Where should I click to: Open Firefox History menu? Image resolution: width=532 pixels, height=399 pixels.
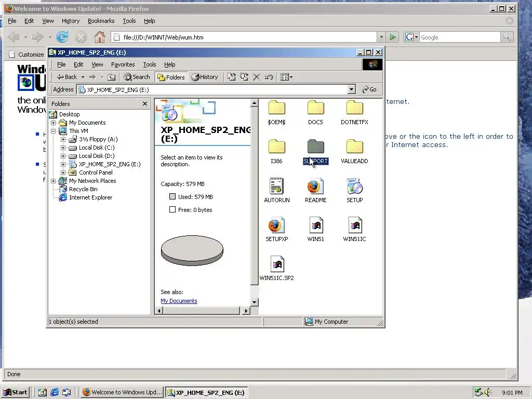tap(71, 21)
